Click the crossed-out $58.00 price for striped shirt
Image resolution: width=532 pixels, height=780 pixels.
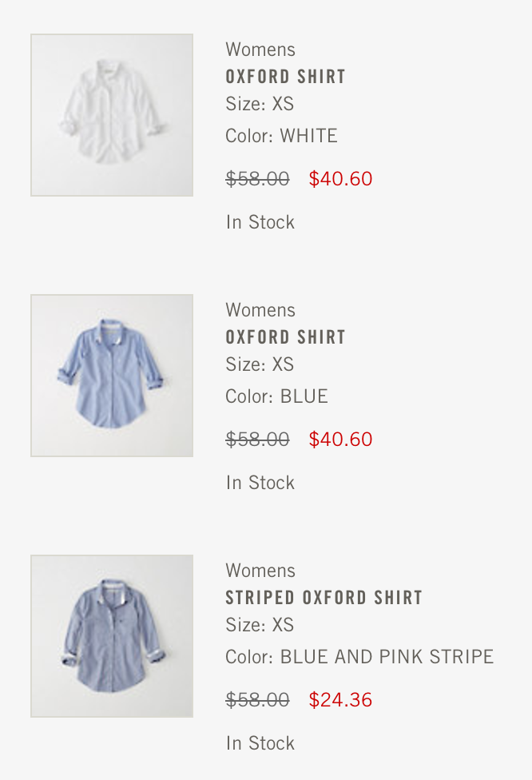[x=257, y=700]
